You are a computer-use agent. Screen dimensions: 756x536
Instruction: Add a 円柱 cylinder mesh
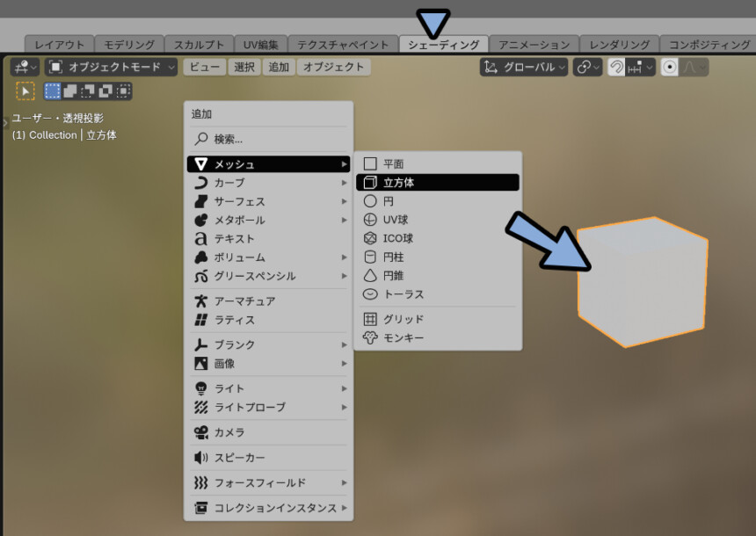tap(438, 257)
